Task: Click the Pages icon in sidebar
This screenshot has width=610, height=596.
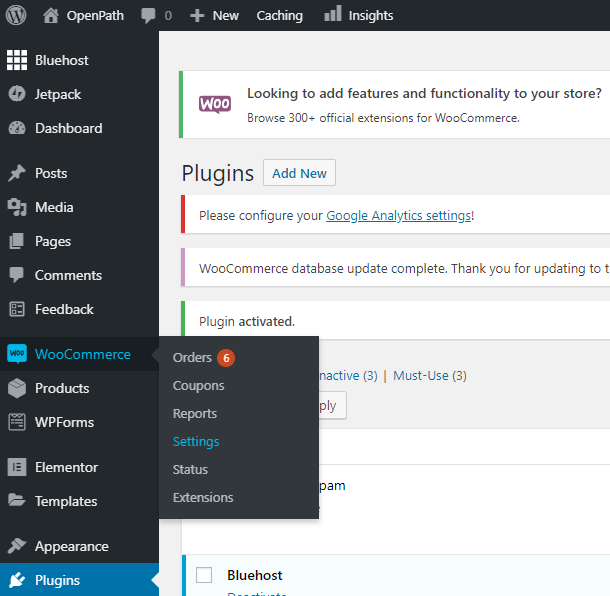Action: [17, 241]
